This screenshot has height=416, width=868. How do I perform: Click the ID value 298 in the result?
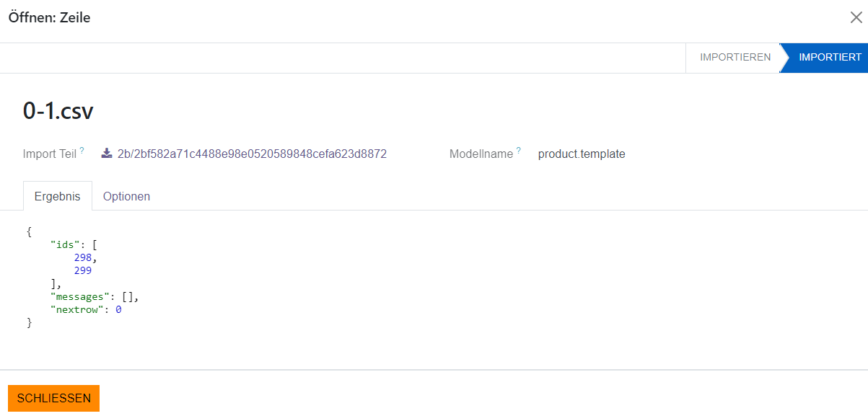click(x=83, y=257)
